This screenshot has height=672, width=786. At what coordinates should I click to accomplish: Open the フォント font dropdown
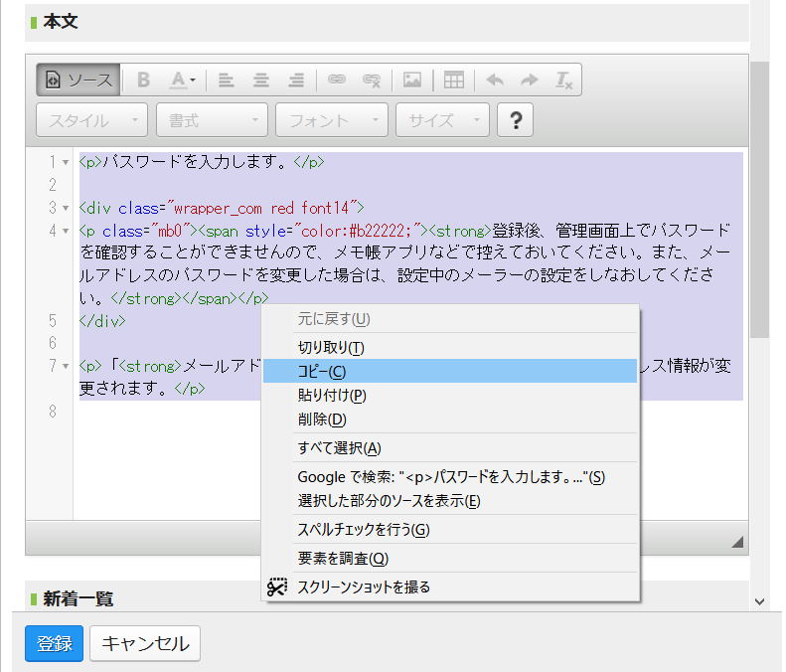point(332,120)
